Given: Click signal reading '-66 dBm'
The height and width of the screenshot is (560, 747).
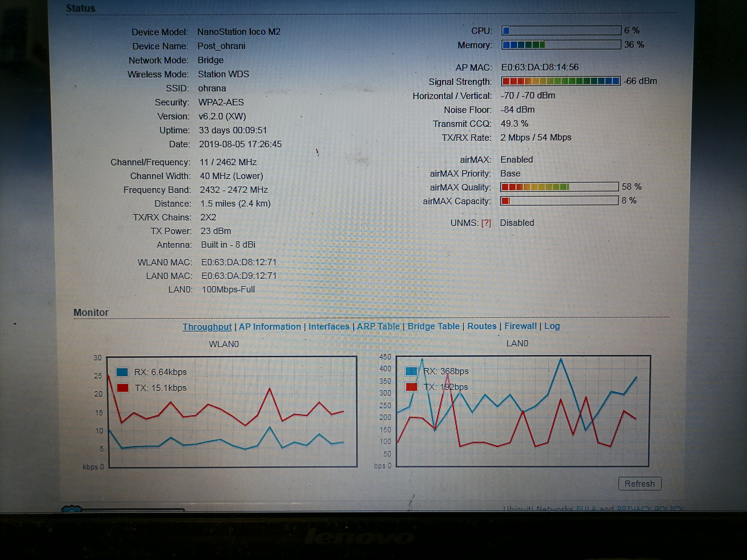Looking at the screenshot, I should 641,81.
